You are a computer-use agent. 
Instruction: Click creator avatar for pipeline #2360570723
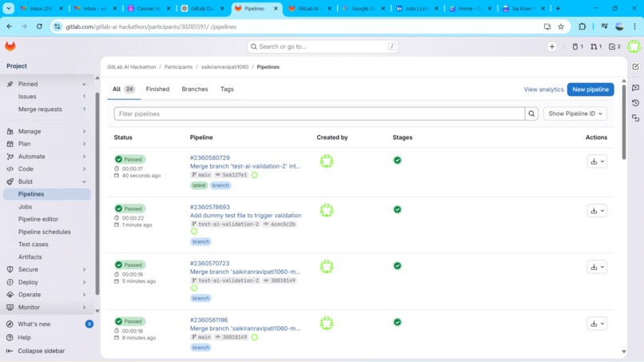(327, 267)
